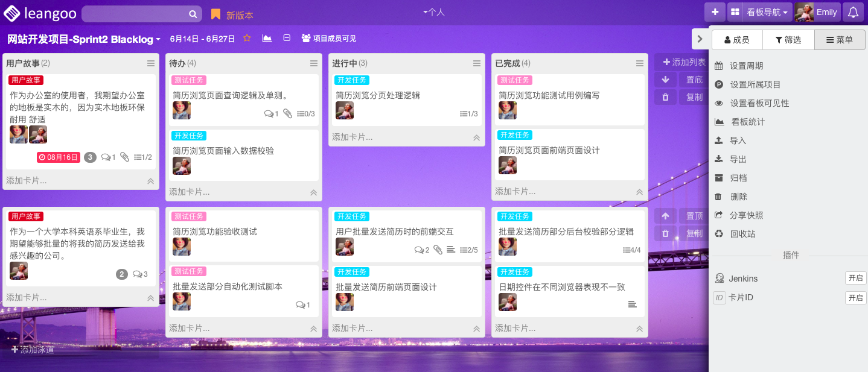Collapse first swimlane 用户故事 list
The width and height of the screenshot is (868, 372).
point(150,181)
